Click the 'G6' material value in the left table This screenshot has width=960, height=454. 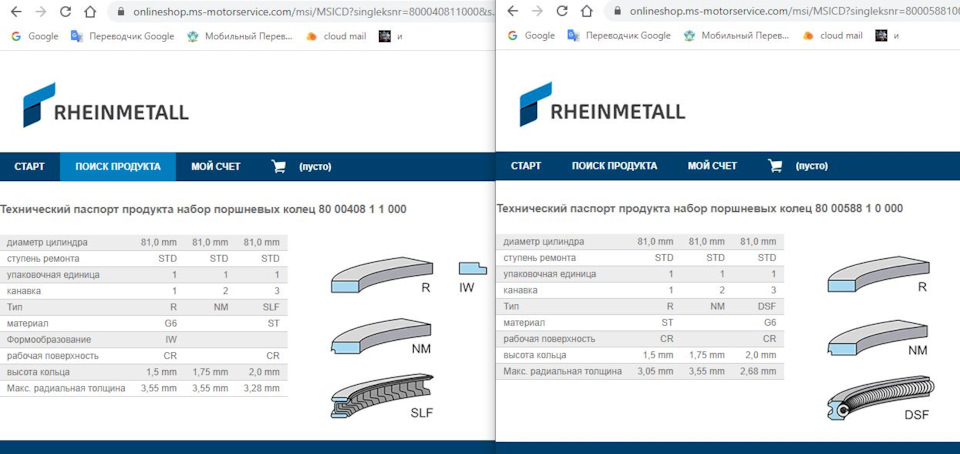coord(170,323)
